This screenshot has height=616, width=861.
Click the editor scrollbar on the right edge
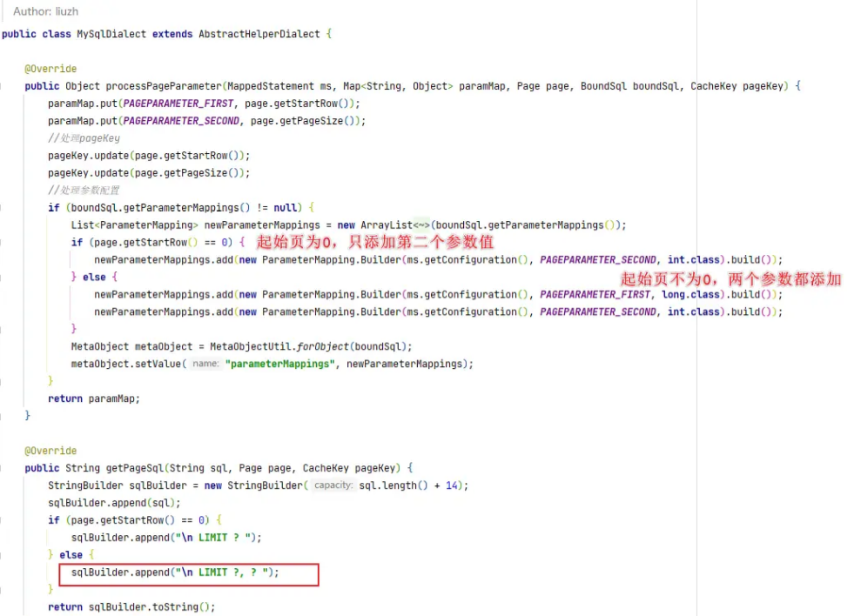tap(856, 305)
